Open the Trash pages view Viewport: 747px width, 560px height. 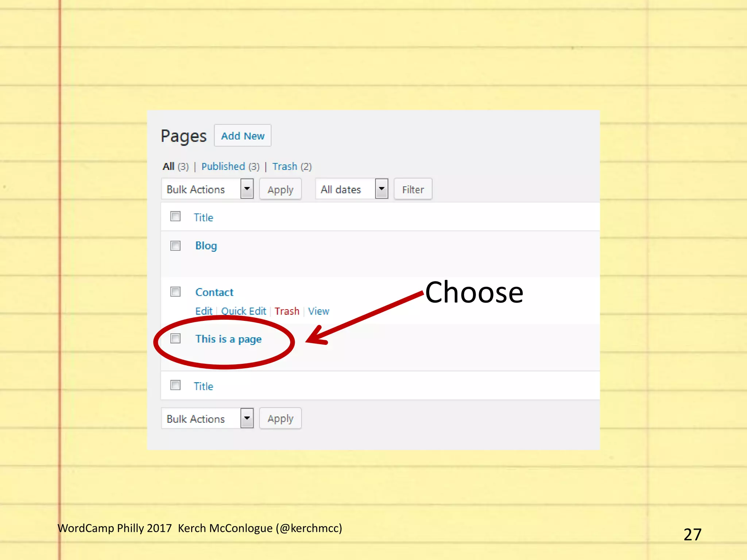coord(285,167)
